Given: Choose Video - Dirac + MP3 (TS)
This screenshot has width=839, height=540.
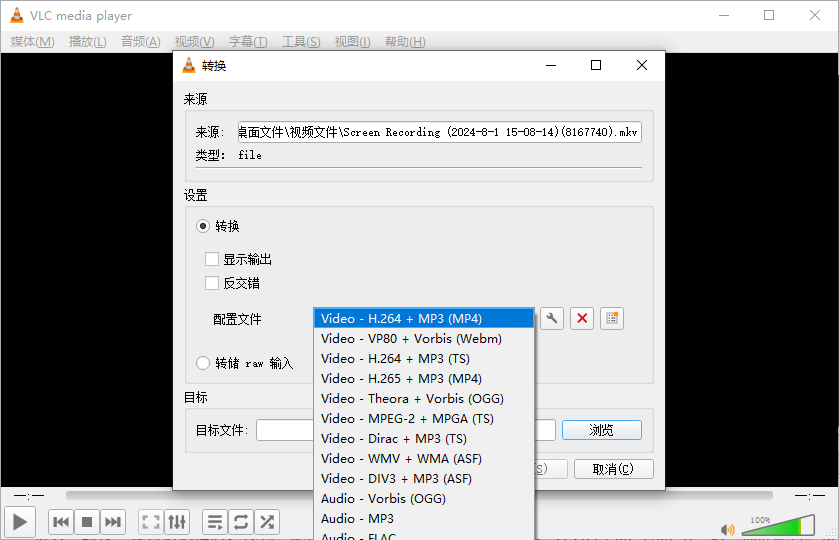Looking at the screenshot, I should (x=424, y=438).
